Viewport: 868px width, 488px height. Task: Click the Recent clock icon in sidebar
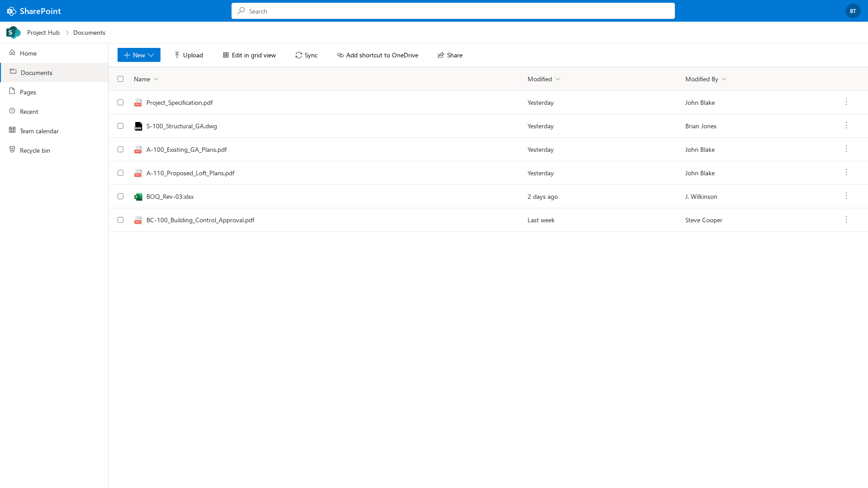click(x=12, y=111)
